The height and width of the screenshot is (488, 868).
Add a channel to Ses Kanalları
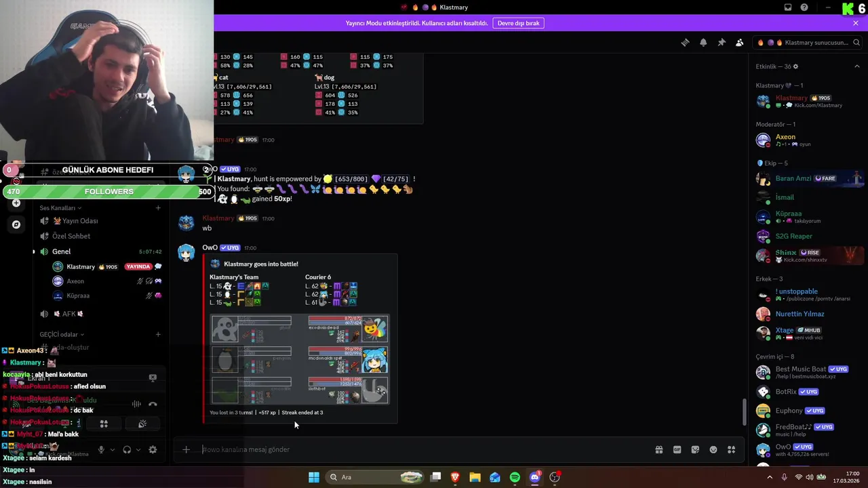pyautogui.click(x=158, y=208)
